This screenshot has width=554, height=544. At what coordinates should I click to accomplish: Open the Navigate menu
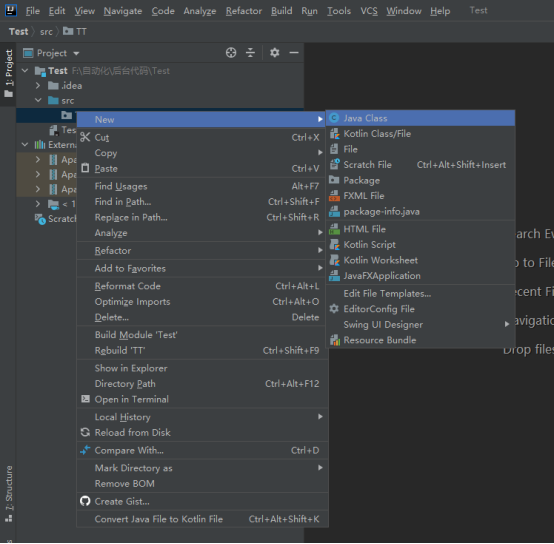(x=123, y=11)
